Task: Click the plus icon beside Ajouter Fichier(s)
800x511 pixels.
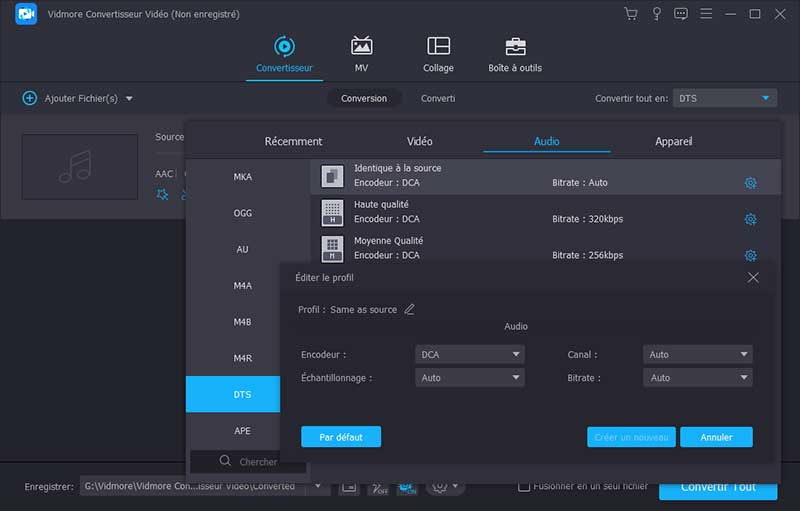Action: tap(29, 98)
